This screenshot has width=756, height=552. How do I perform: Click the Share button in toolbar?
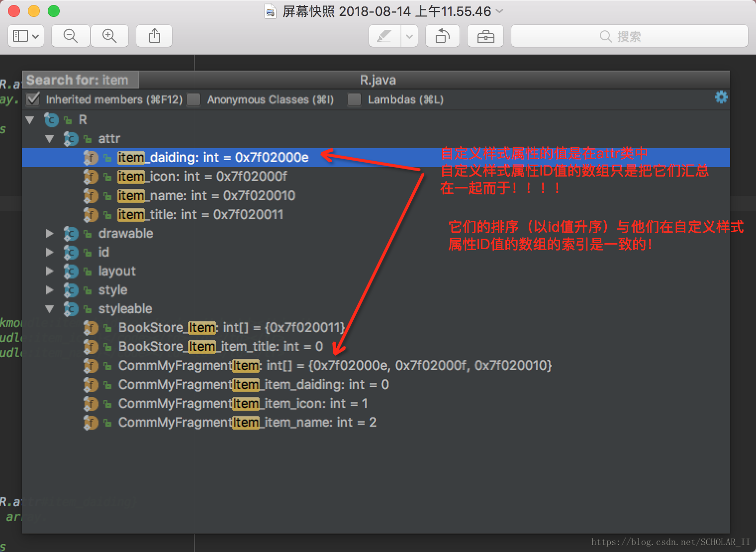pyautogui.click(x=155, y=36)
